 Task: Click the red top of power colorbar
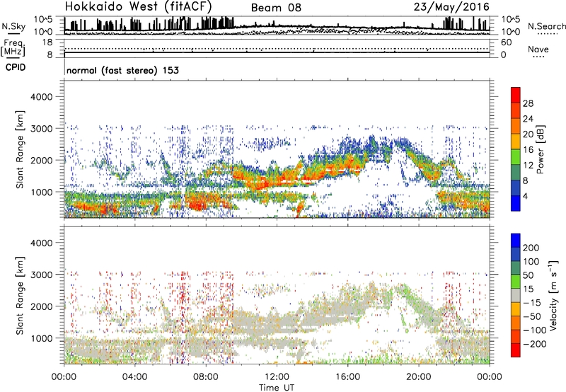coord(516,93)
